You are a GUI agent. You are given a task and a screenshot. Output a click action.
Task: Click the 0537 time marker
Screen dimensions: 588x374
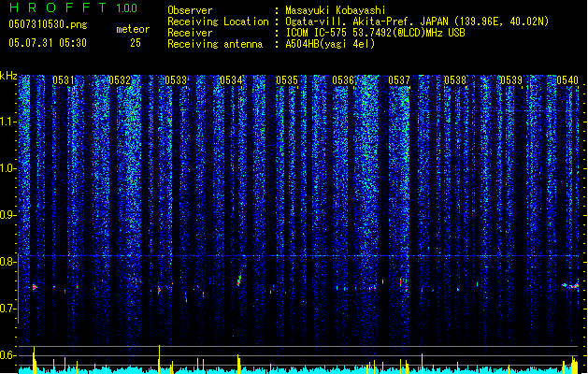(x=399, y=79)
